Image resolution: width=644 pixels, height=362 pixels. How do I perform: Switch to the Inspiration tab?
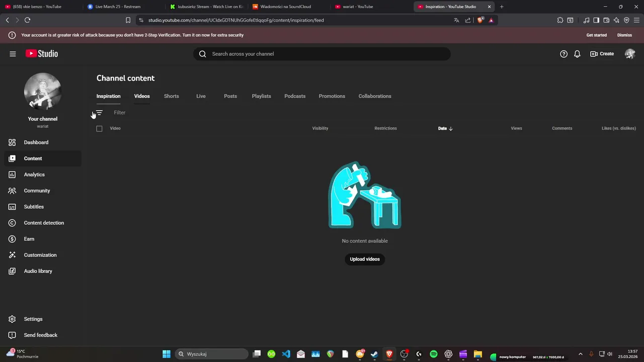point(108,96)
